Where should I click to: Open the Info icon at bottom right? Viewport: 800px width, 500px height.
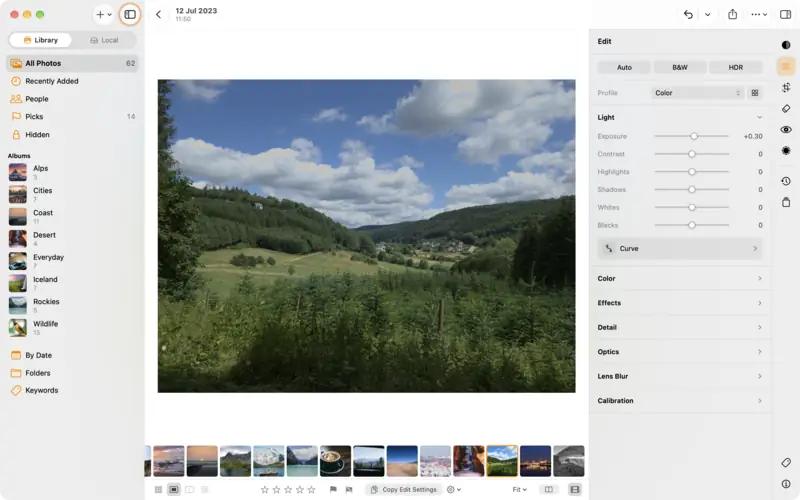coord(786,484)
